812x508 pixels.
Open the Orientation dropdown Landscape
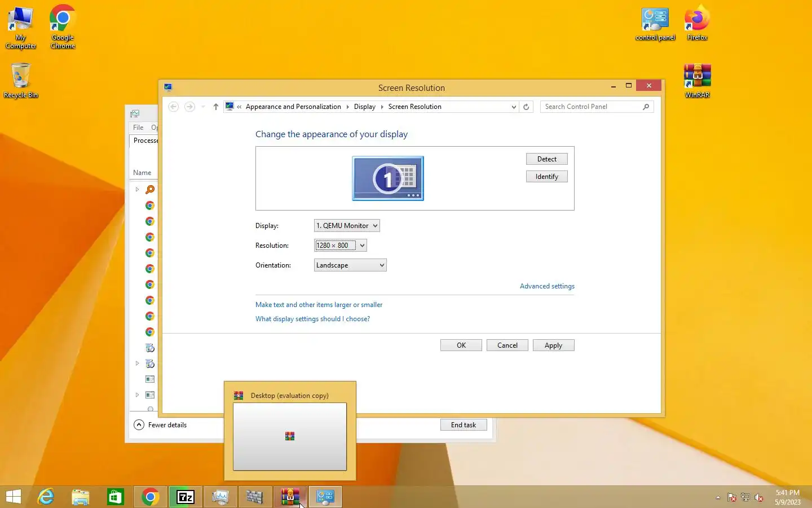[350, 265]
